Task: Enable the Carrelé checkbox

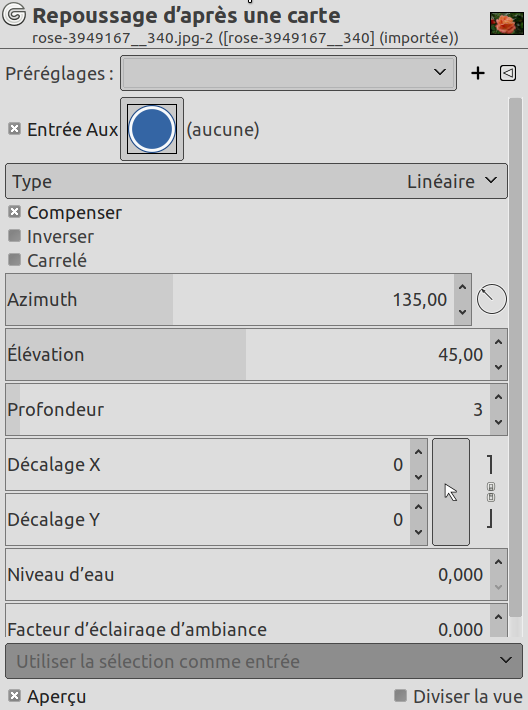Action: pos(14,260)
